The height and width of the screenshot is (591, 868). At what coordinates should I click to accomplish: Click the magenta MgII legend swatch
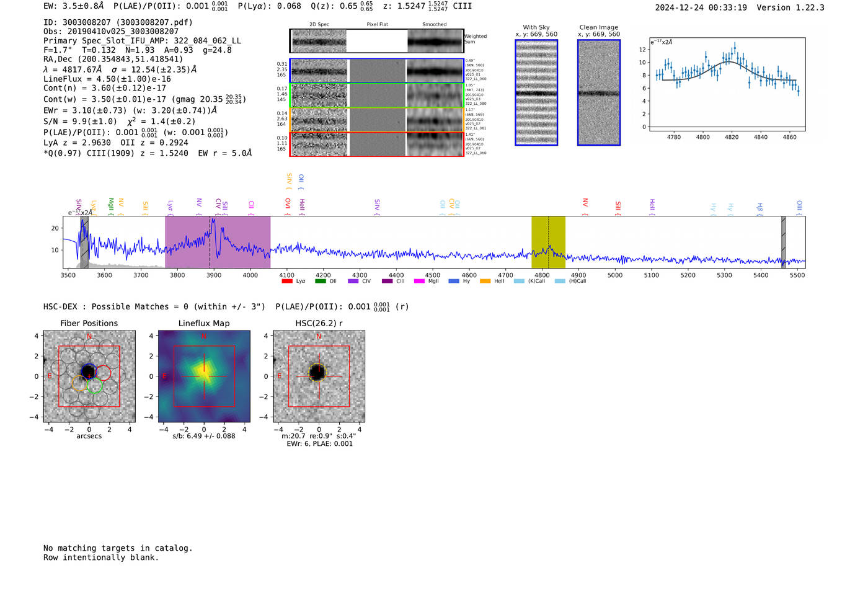pos(419,282)
